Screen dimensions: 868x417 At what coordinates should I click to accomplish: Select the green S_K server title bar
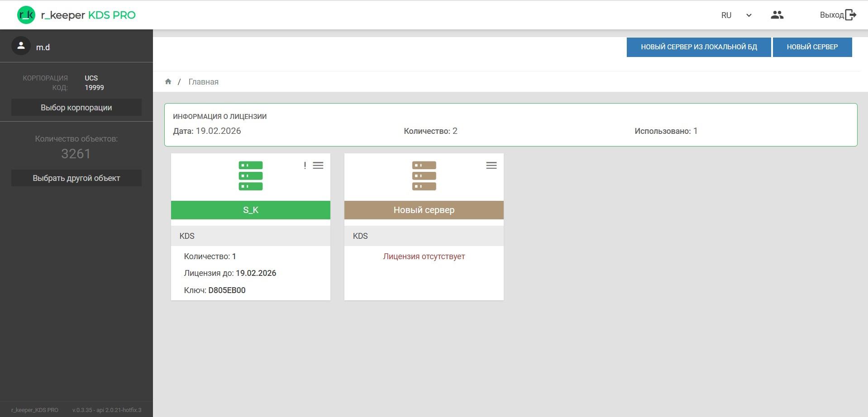[x=250, y=210]
